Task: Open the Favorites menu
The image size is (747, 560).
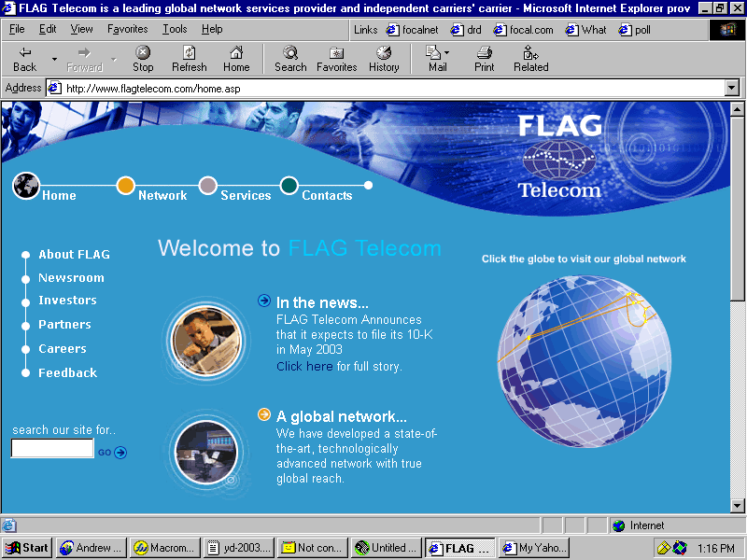Action: point(128,29)
